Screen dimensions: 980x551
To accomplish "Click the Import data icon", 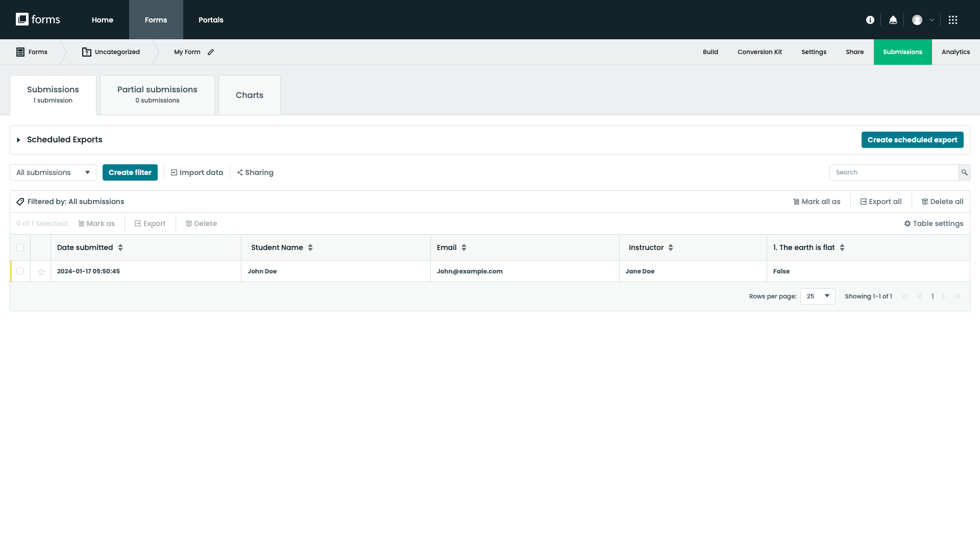I will (x=173, y=172).
